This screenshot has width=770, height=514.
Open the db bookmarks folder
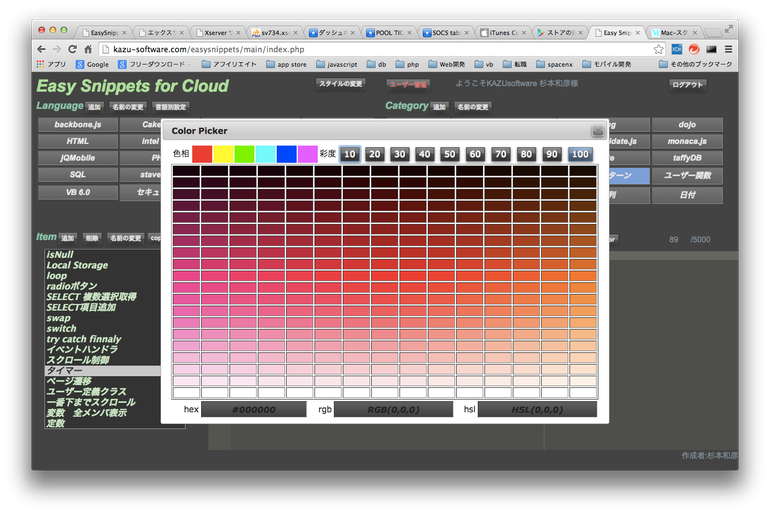pos(377,64)
